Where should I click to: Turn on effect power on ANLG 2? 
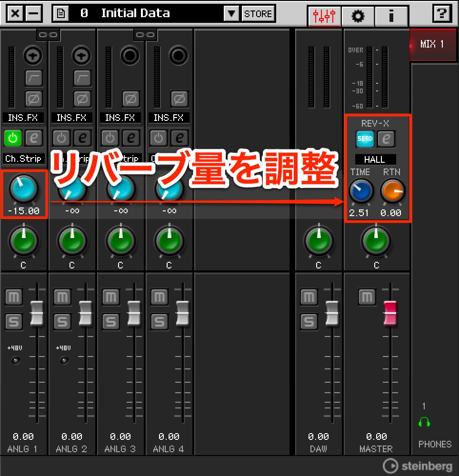point(61,138)
